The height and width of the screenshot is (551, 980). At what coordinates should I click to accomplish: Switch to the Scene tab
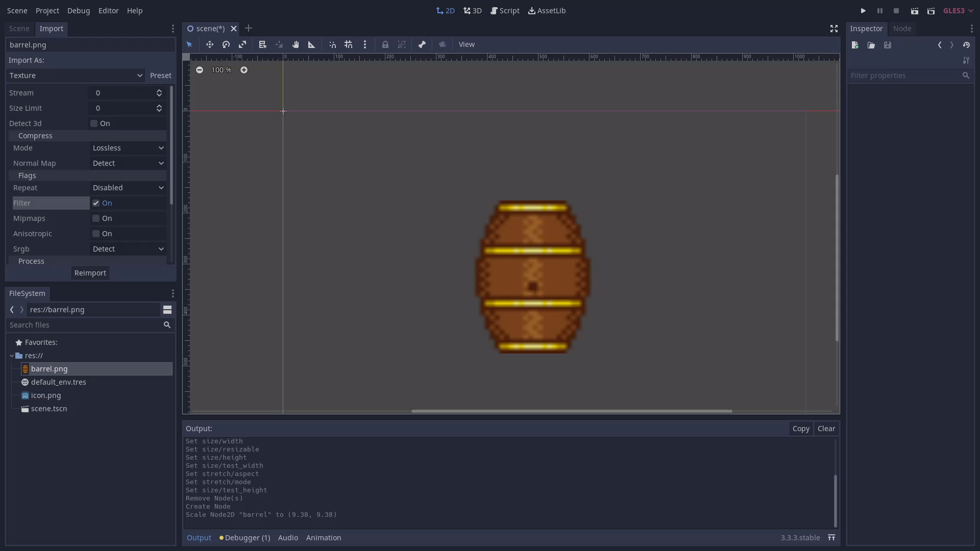[x=19, y=28]
